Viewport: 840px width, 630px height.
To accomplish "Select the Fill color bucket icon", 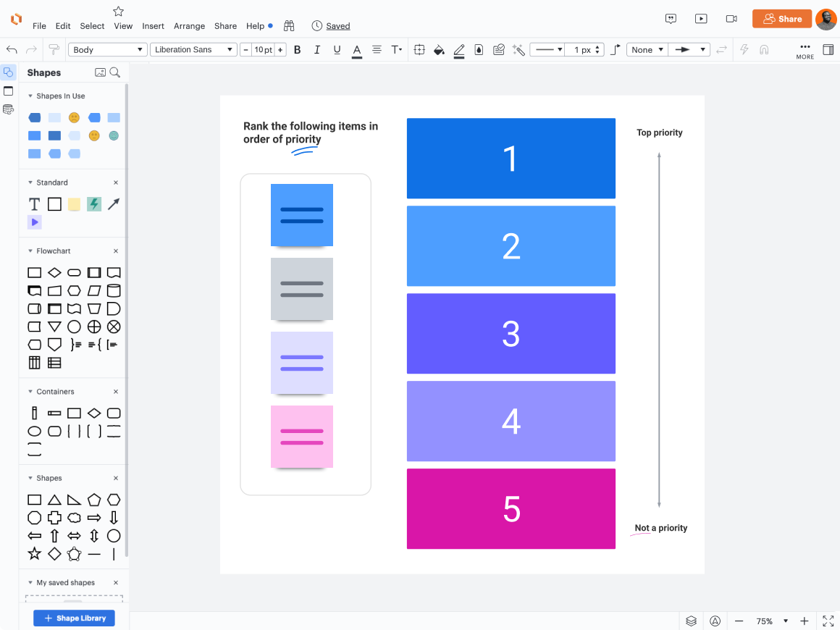I will (x=439, y=49).
